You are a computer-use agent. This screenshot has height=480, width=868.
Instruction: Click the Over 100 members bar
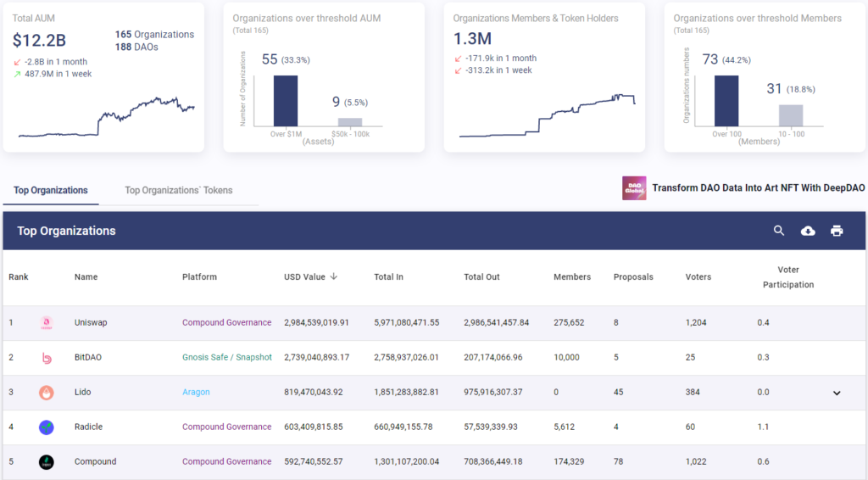pyautogui.click(x=726, y=101)
